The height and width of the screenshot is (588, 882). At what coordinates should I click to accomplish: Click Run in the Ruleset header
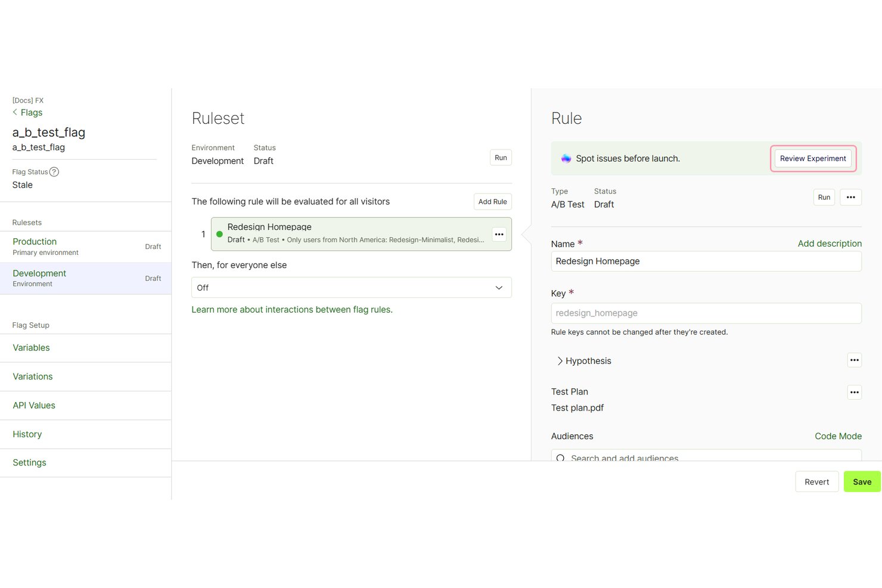pyautogui.click(x=501, y=158)
